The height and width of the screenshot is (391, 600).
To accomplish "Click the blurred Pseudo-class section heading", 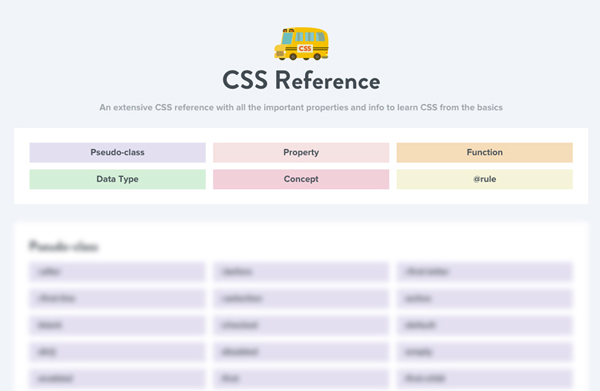I will [x=64, y=246].
